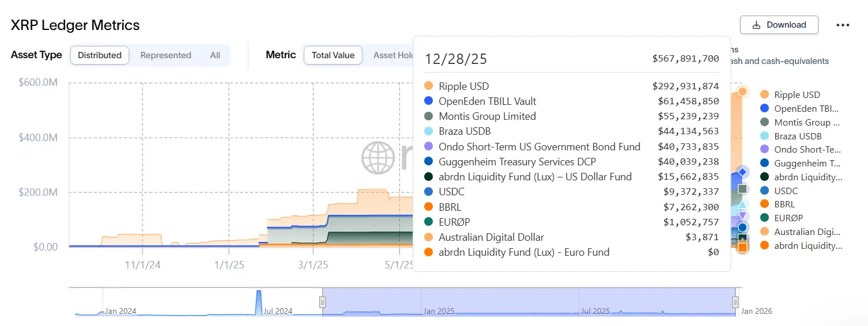Open the three-dot more options menu
868x326 pixels.
tap(843, 25)
